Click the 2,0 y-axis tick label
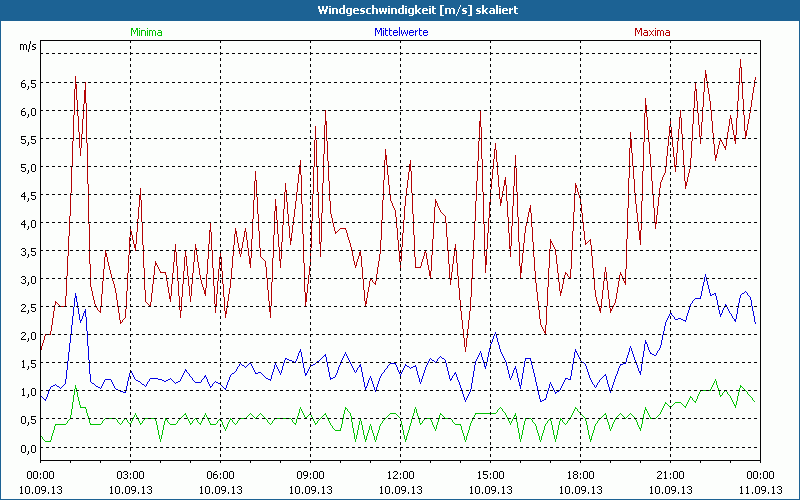Screen dimensions: 800x500 coord(27,335)
